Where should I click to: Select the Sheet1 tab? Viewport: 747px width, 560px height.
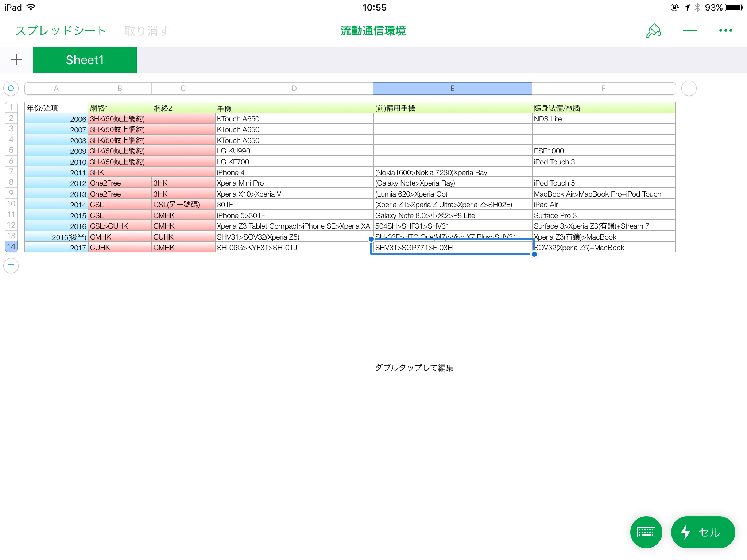point(85,60)
